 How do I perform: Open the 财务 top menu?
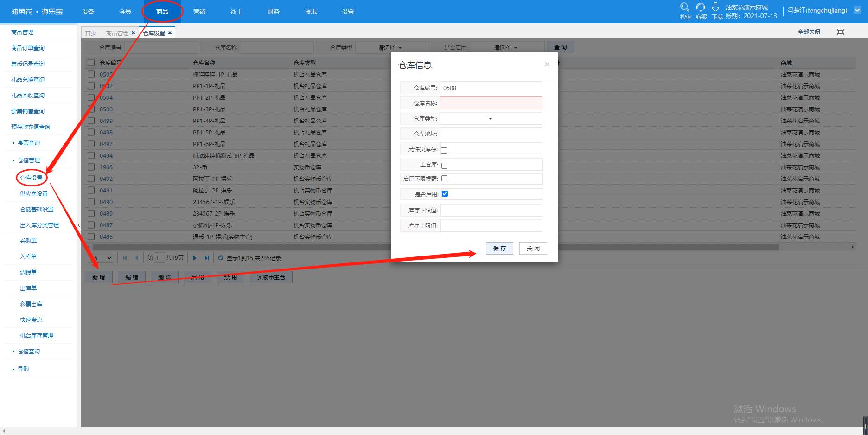tap(274, 12)
